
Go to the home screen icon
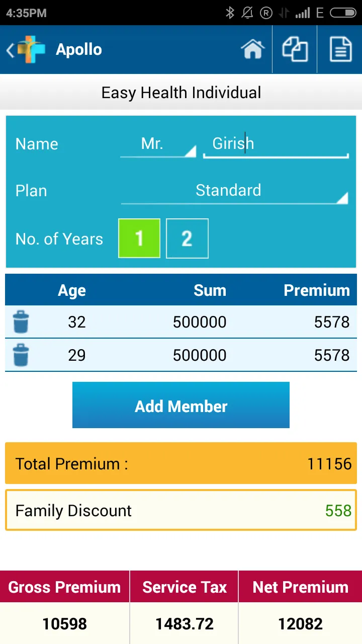pyautogui.click(x=252, y=50)
